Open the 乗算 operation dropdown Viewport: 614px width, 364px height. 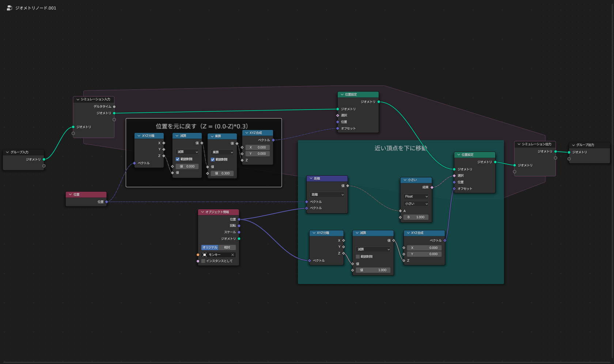(x=222, y=152)
